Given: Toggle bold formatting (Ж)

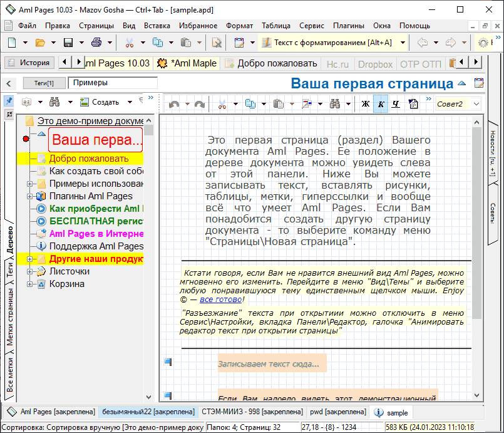Looking at the screenshot, I should click(366, 104).
